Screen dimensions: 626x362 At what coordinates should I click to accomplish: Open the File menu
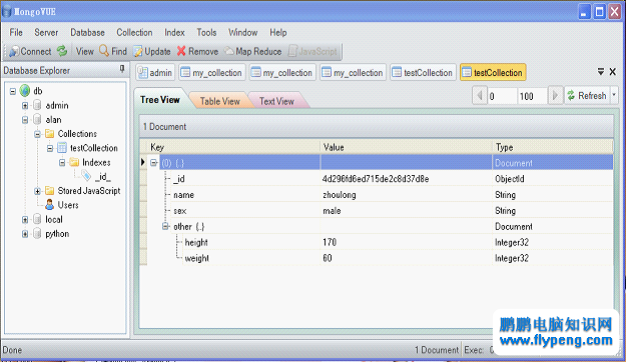point(16,32)
